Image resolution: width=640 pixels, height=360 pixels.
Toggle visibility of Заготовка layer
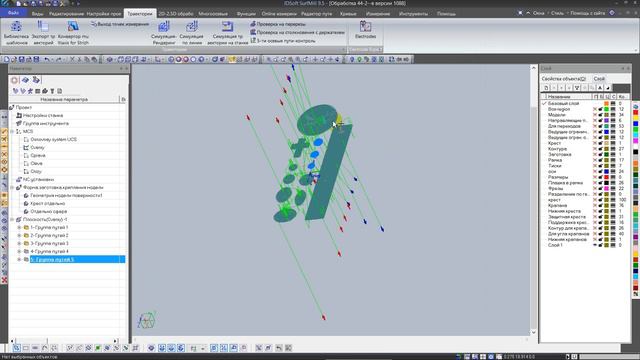pyautogui.click(x=595, y=154)
